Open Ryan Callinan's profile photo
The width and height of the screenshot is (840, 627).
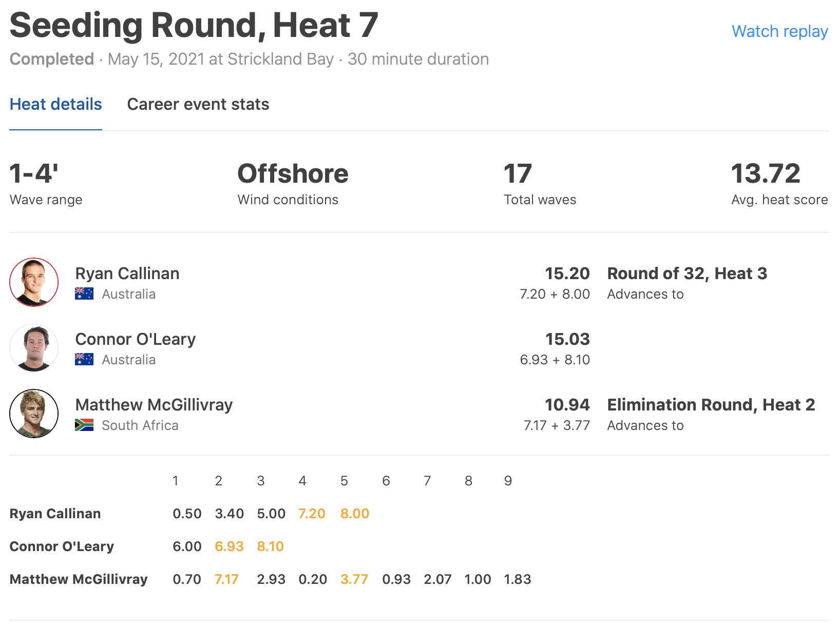34,282
